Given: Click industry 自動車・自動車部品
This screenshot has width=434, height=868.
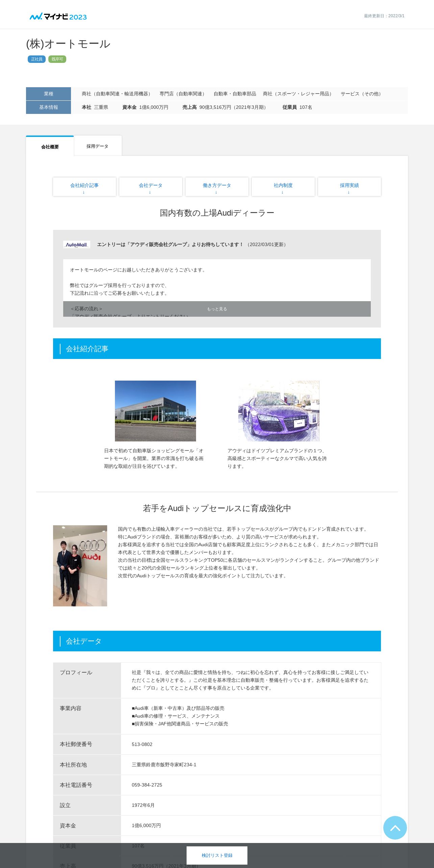Looking at the screenshot, I should (235, 94).
